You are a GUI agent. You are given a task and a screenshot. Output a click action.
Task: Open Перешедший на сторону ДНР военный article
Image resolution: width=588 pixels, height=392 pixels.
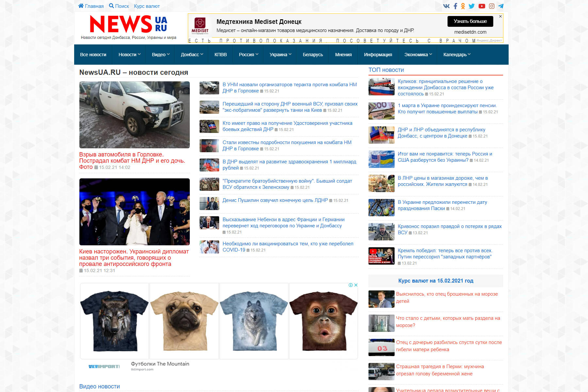290,107
